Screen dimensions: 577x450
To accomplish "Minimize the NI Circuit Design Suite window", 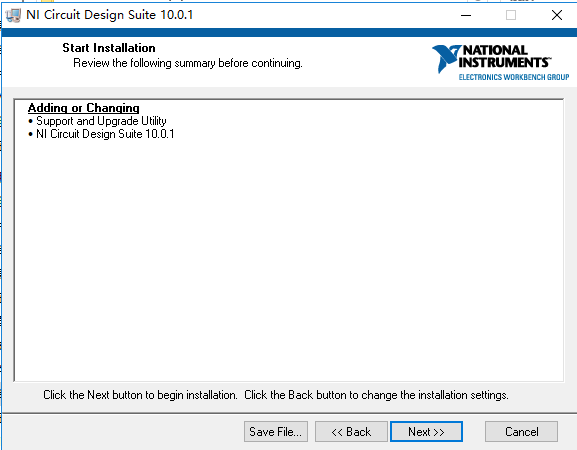I will (466, 15).
